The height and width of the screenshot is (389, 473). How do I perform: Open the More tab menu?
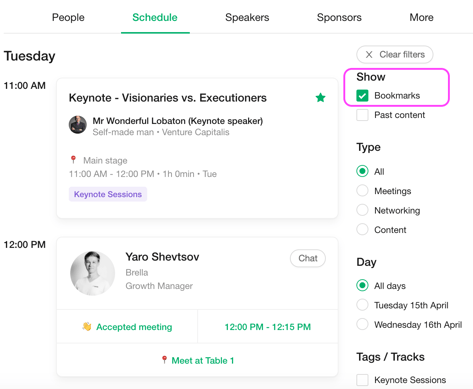[x=421, y=17]
